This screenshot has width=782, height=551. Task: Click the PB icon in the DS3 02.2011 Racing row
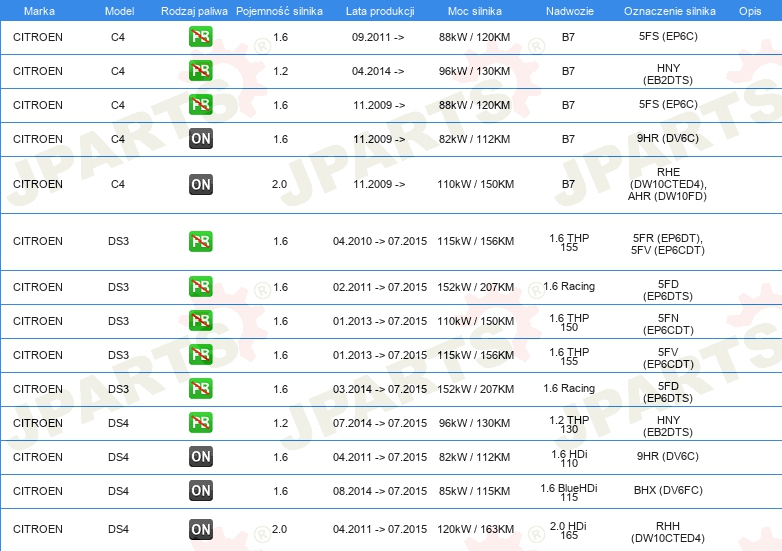[201, 287]
